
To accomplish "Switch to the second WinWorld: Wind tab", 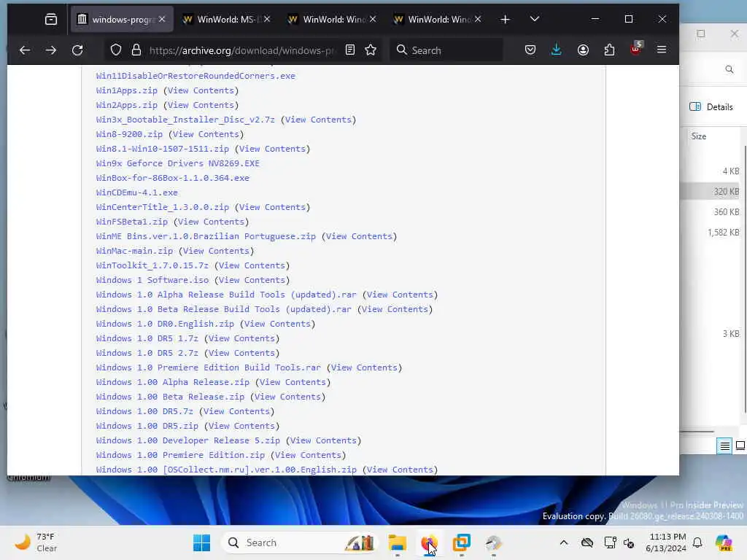I will pyautogui.click(x=332, y=19).
